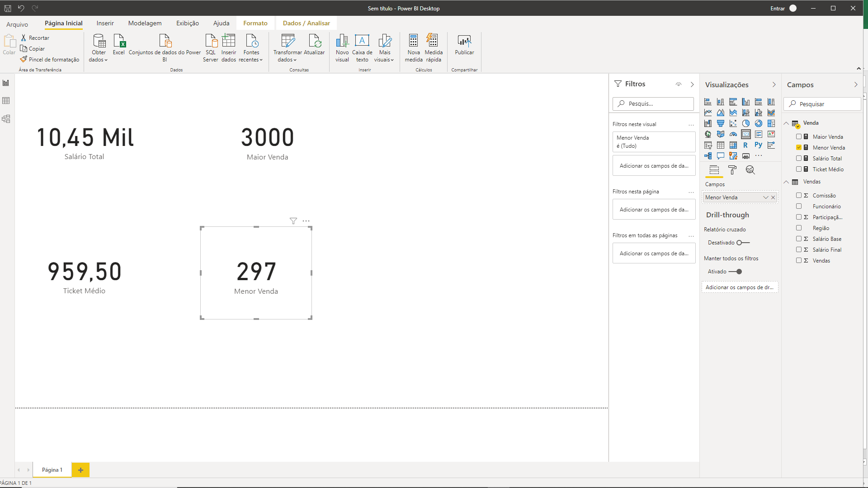Toggle Manter todos os filtros switch
868x488 pixels.
pyautogui.click(x=736, y=272)
